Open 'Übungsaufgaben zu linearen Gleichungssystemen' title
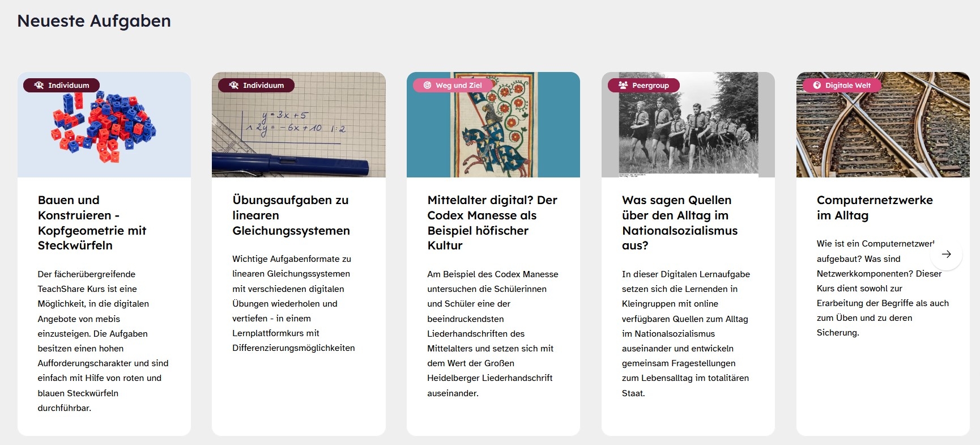Screen dimensions: 980x445 291,215
